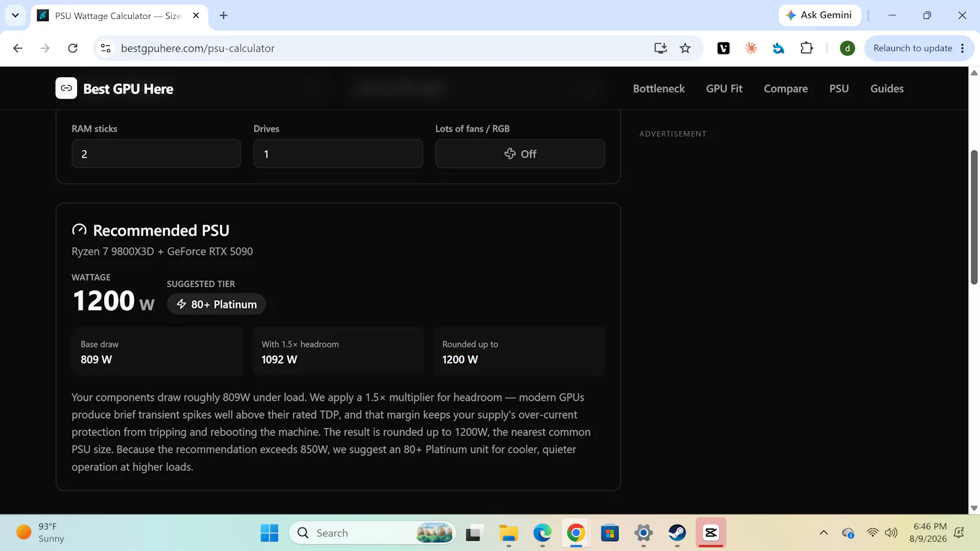Open Task View on the taskbar

pos(473,533)
